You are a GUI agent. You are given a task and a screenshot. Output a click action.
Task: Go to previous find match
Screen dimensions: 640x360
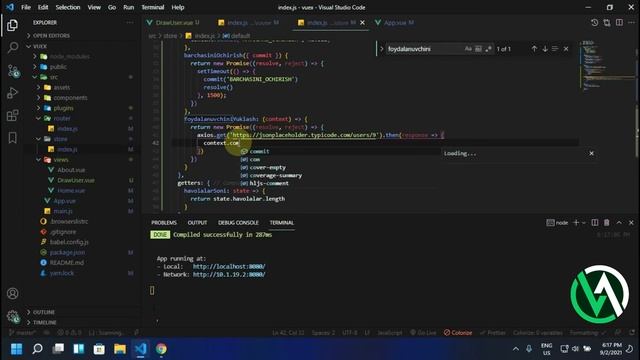(x=534, y=49)
